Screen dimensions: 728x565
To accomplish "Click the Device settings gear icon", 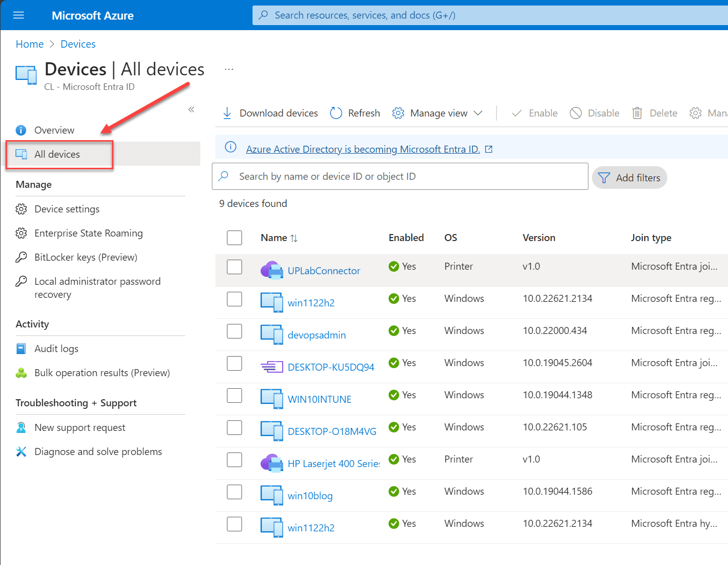I will click(21, 209).
